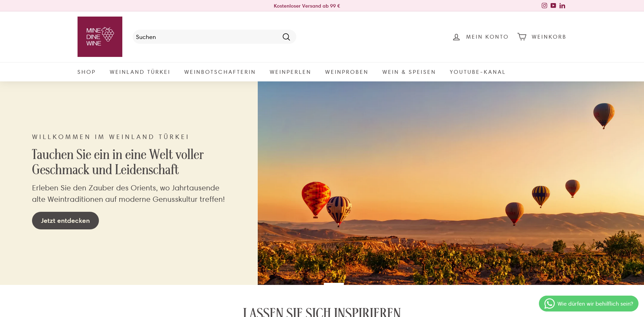Open Wein & Speisen page

click(409, 72)
